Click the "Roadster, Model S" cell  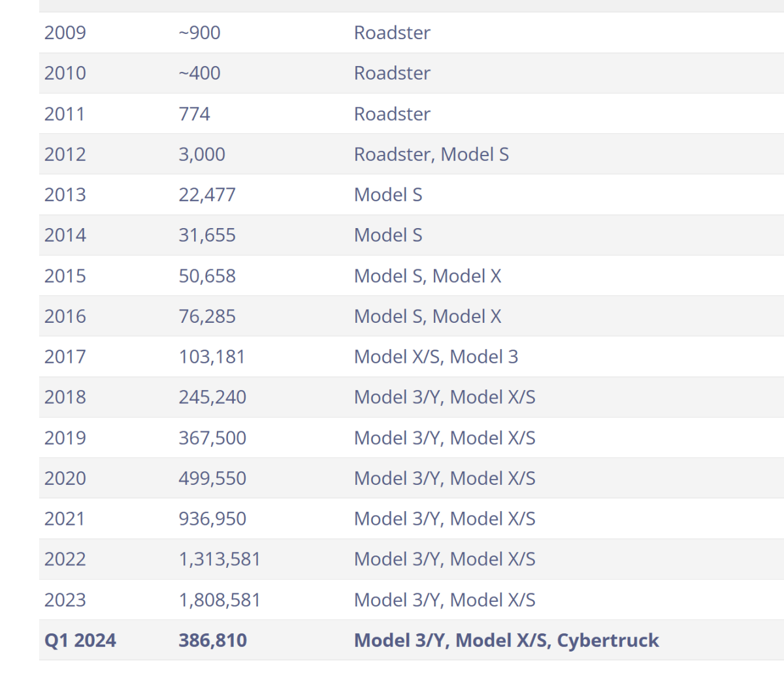(x=431, y=154)
